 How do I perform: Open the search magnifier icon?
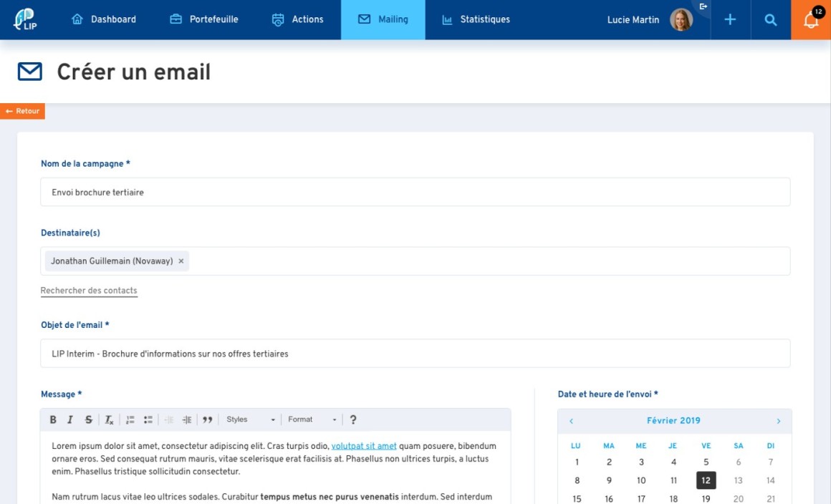[771, 19]
